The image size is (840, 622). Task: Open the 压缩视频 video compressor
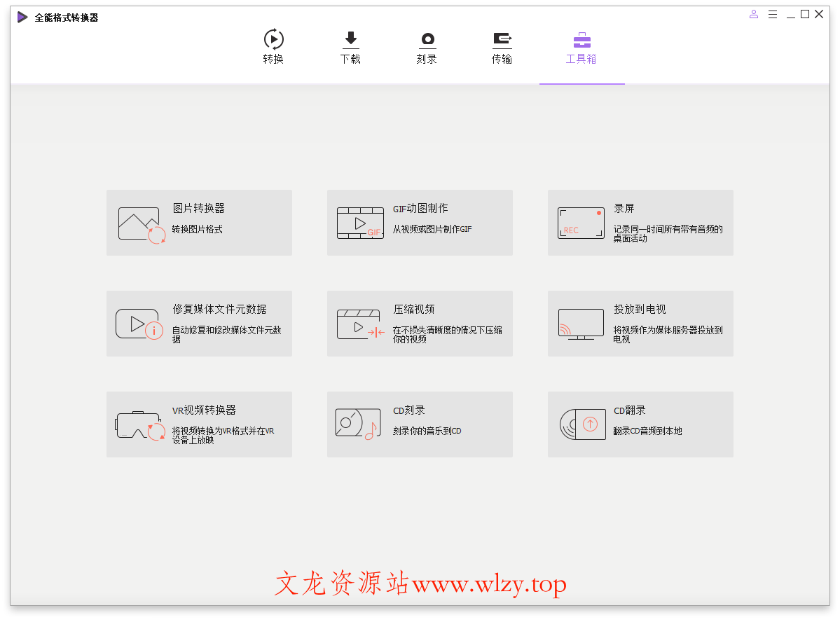pos(419,323)
